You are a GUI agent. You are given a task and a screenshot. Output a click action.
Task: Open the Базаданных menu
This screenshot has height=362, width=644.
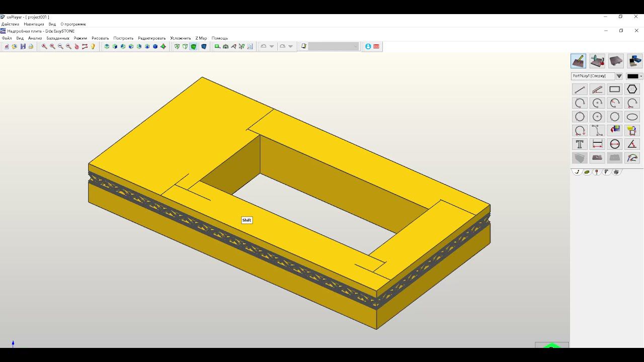pyautogui.click(x=58, y=38)
